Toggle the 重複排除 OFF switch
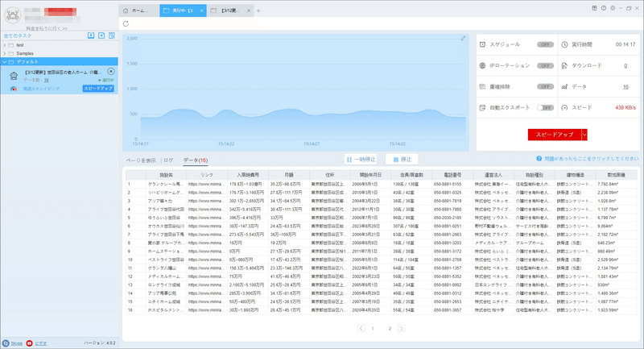The width and height of the screenshot is (644, 349). (546, 87)
